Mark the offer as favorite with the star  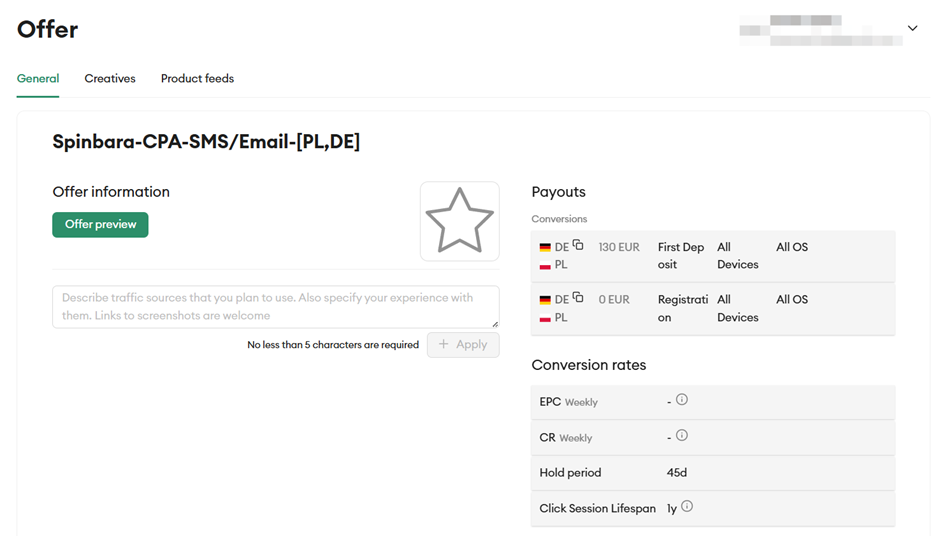click(459, 221)
